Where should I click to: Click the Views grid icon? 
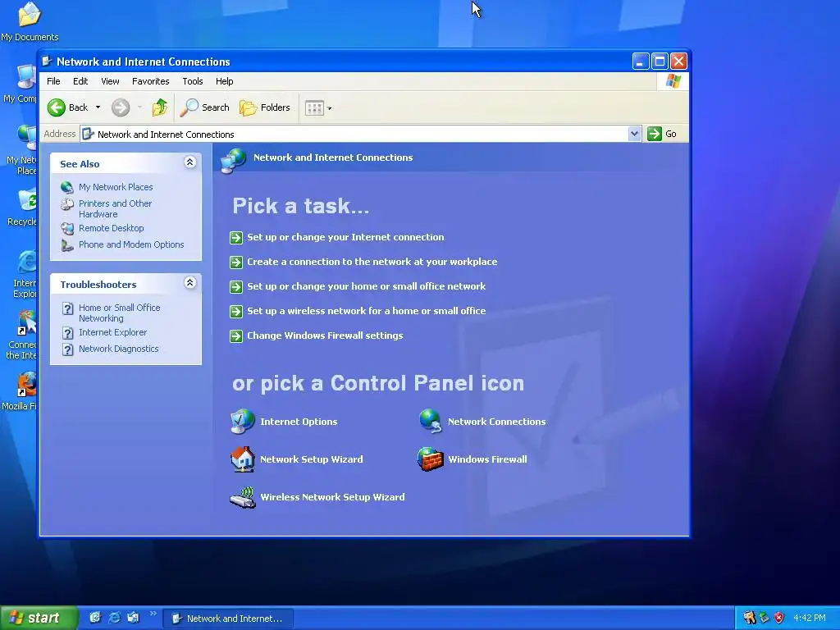coord(314,108)
